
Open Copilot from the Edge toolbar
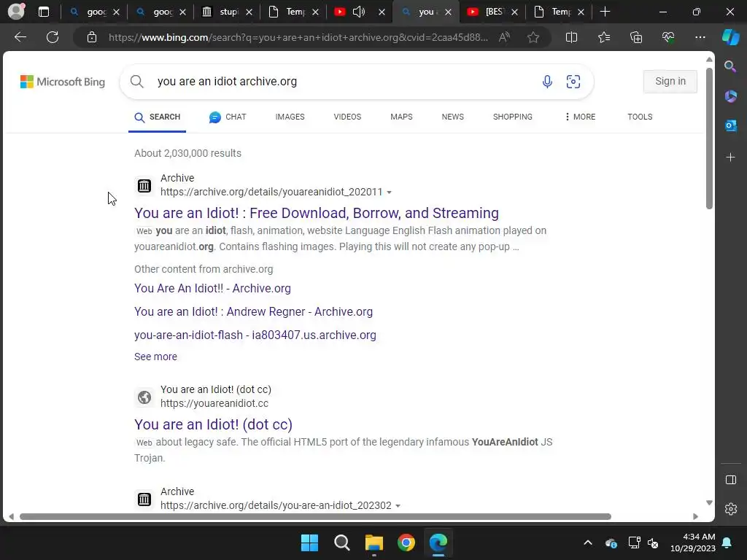(x=730, y=37)
